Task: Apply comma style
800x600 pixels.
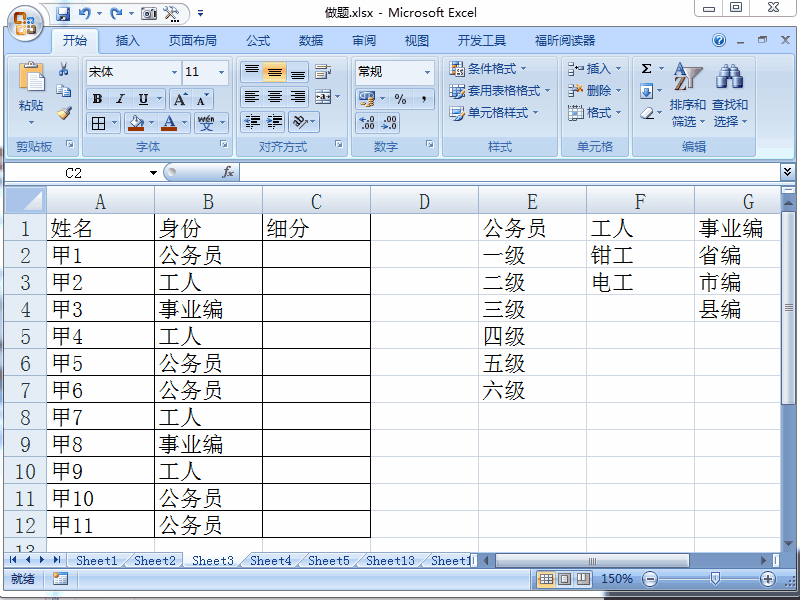Action: click(x=423, y=99)
